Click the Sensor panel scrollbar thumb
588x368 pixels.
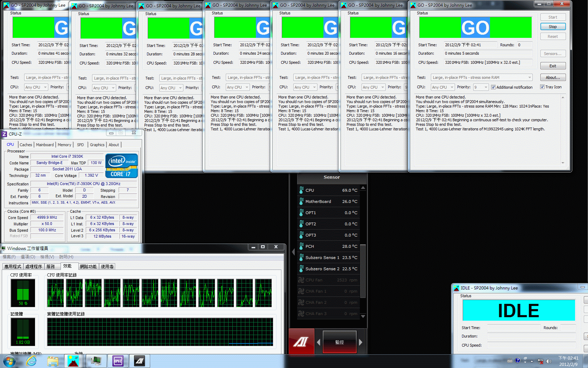(363, 271)
